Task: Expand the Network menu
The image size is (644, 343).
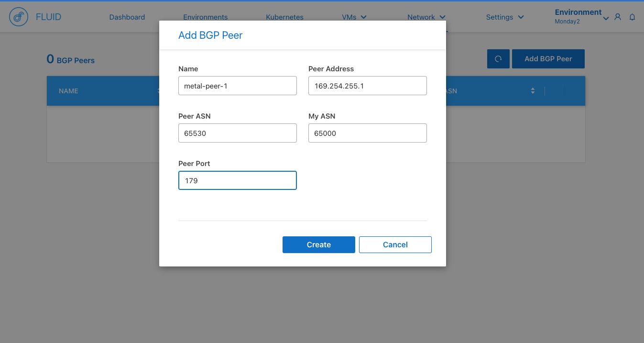Action: tap(426, 17)
